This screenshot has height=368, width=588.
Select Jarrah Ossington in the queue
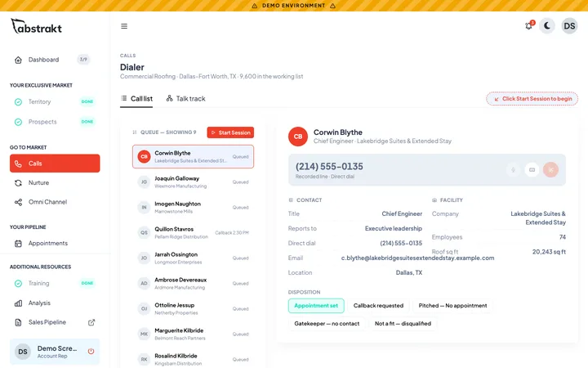pos(193,258)
